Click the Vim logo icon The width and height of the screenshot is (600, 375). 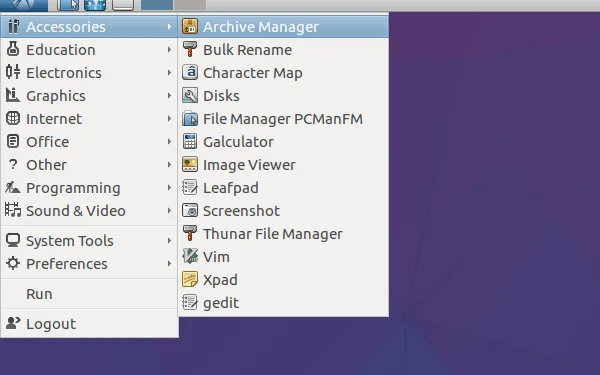190,256
